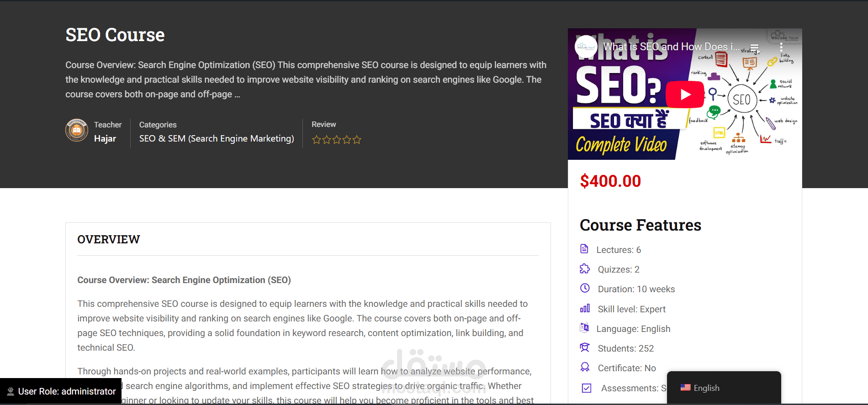The width and height of the screenshot is (868, 405).
Task: Click the Skill level bar chart icon
Action: tap(585, 308)
